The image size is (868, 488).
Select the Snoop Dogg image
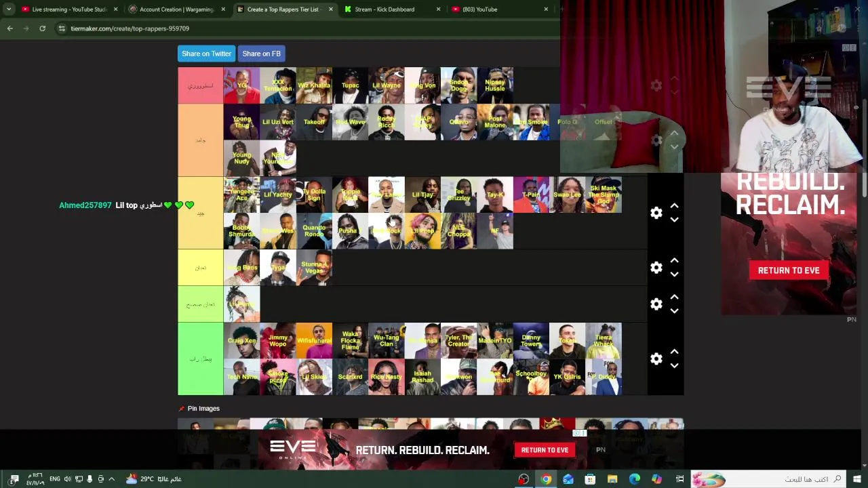[x=459, y=85]
